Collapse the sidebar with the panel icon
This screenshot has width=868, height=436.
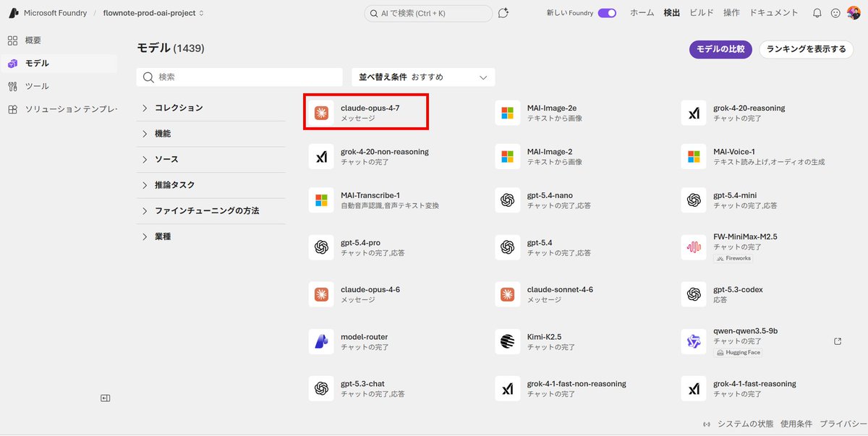[x=105, y=398]
